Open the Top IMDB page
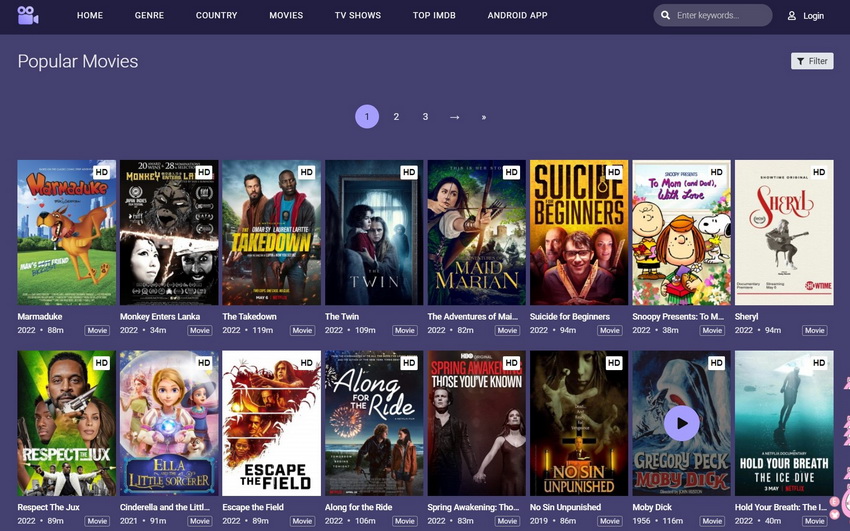Screen dimensions: 850x531 [x=435, y=16]
